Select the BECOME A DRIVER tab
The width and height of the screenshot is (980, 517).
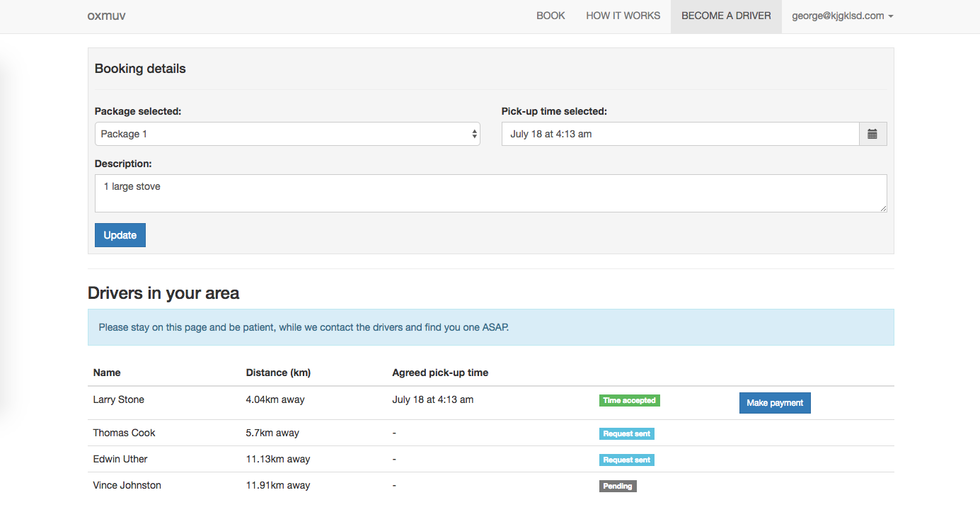726,16
